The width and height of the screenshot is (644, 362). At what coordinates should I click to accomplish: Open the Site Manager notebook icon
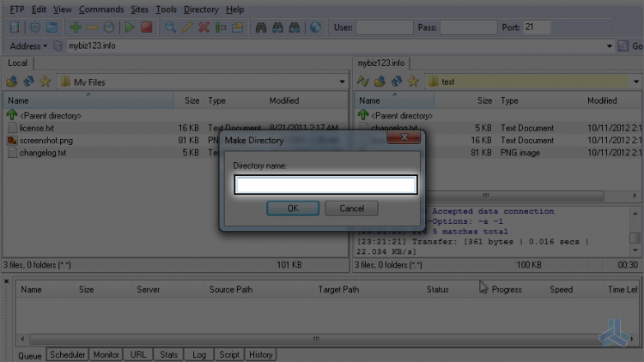tap(15, 27)
